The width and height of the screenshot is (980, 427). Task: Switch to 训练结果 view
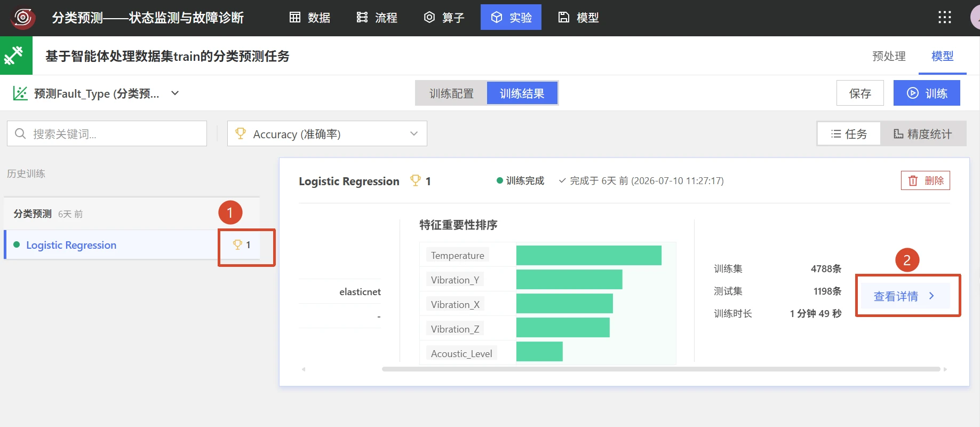coord(522,93)
